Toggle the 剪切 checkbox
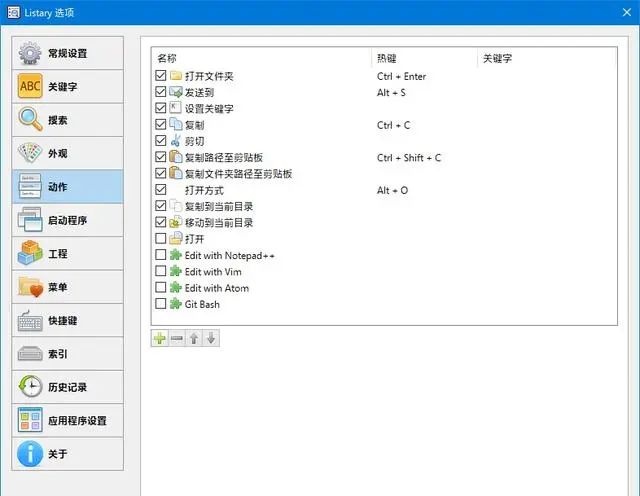This screenshot has height=496, width=640. coord(161,141)
